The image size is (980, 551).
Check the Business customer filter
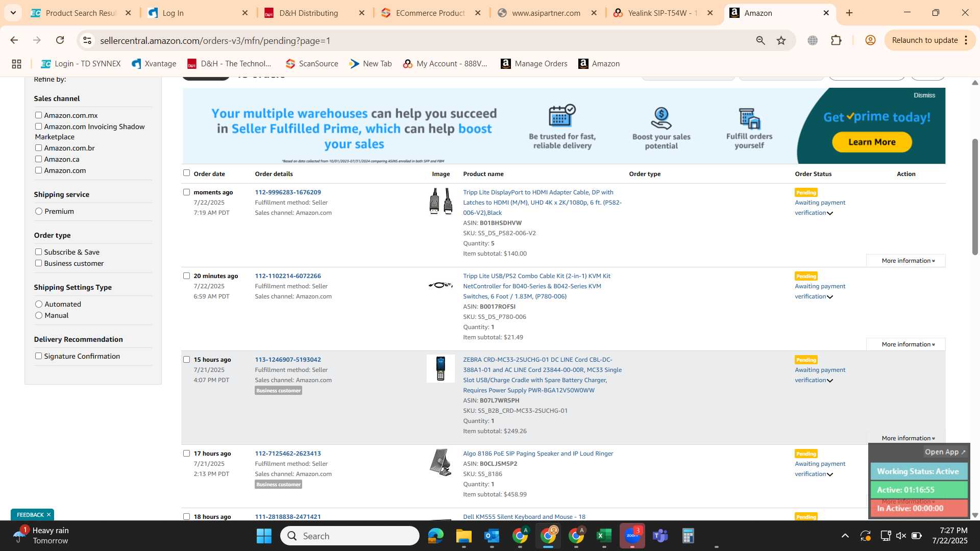38,263
